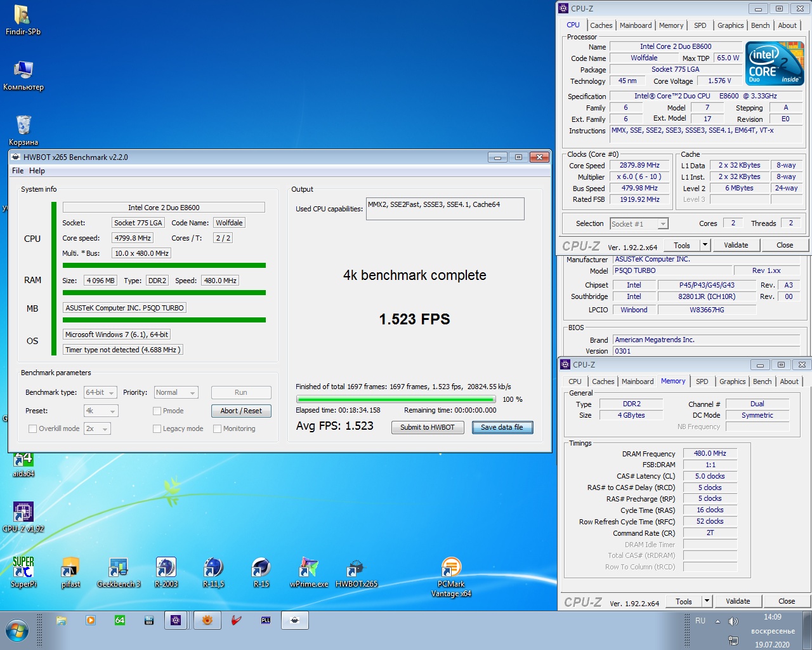Click the Abort / Reset button
This screenshot has width=812, height=650.
coord(241,411)
